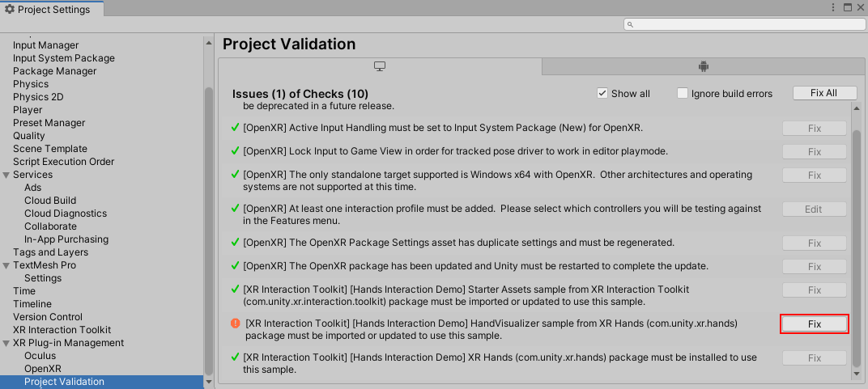
Task: Click the Project Settings gear icon
Action: click(10, 9)
